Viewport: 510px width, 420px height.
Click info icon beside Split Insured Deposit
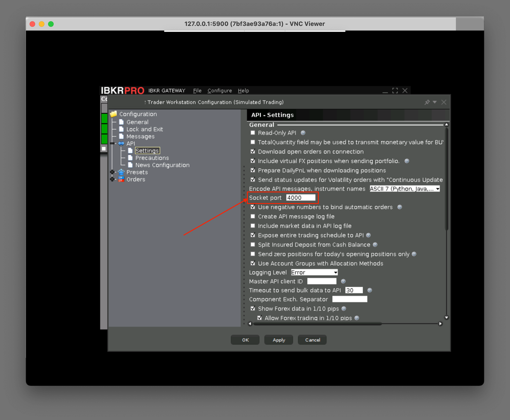pyautogui.click(x=375, y=245)
